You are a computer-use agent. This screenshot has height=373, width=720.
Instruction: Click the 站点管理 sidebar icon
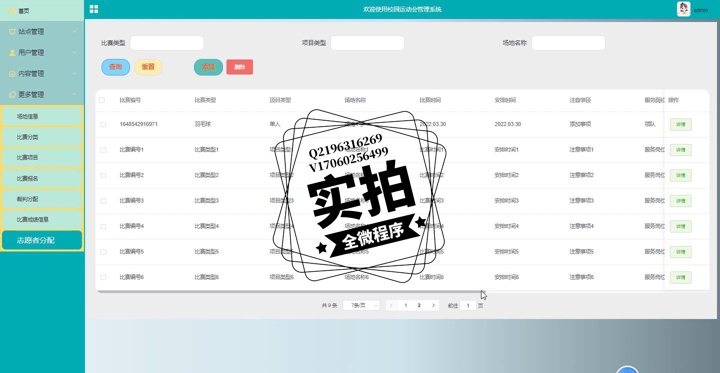(12, 32)
